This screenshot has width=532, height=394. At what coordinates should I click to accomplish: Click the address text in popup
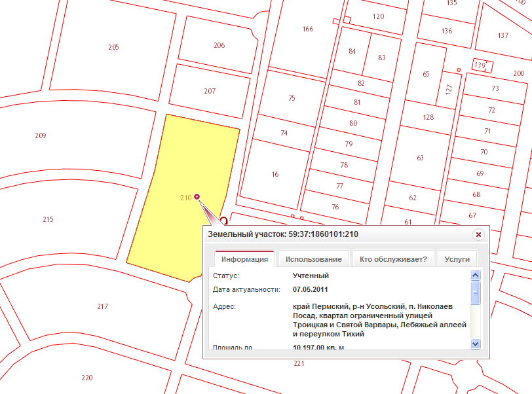click(x=379, y=320)
